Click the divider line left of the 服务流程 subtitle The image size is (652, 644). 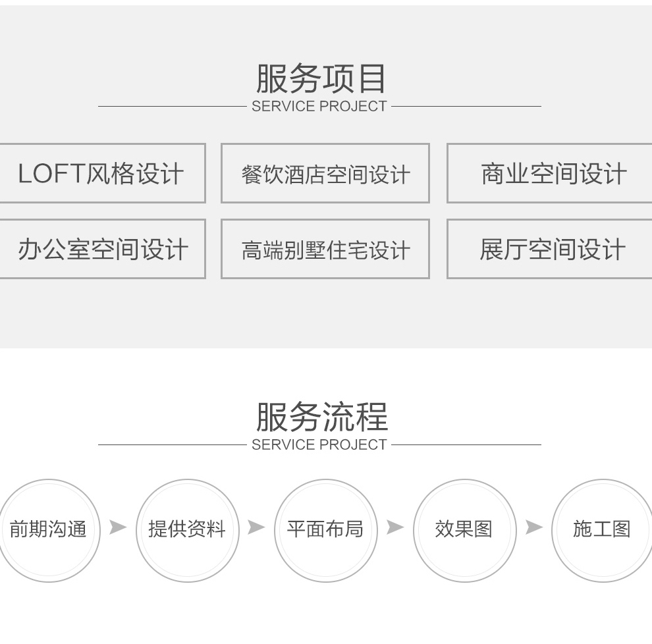[173, 445]
